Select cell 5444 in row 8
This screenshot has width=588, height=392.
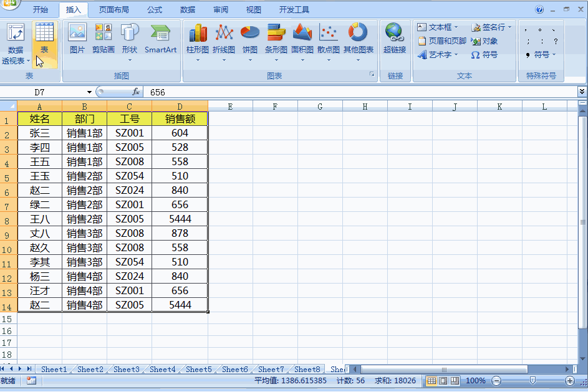[x=180, y=219]
